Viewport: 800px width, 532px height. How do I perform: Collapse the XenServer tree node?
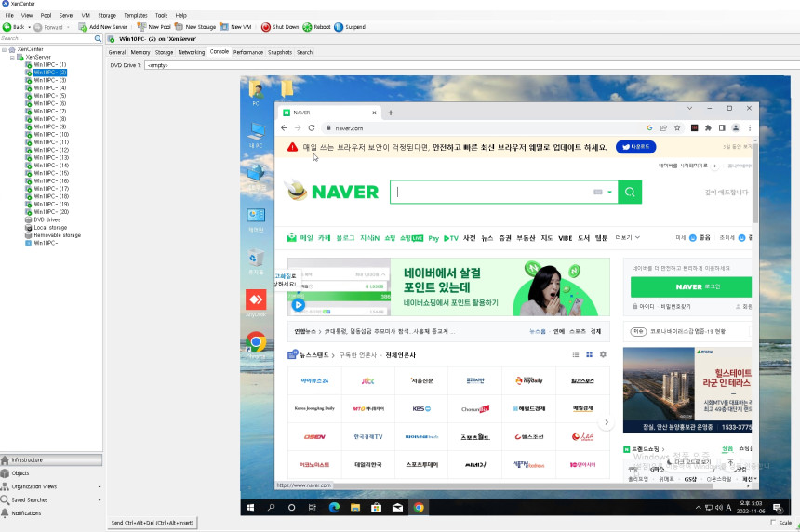pyautogui.click(x=12, y=57)
